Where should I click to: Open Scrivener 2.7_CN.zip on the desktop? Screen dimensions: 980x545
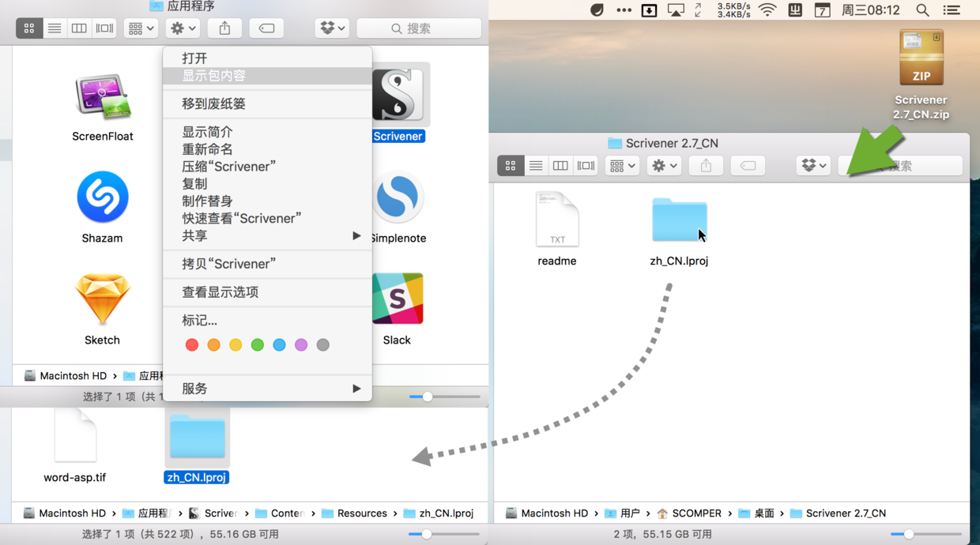click(x=921, y=57)
